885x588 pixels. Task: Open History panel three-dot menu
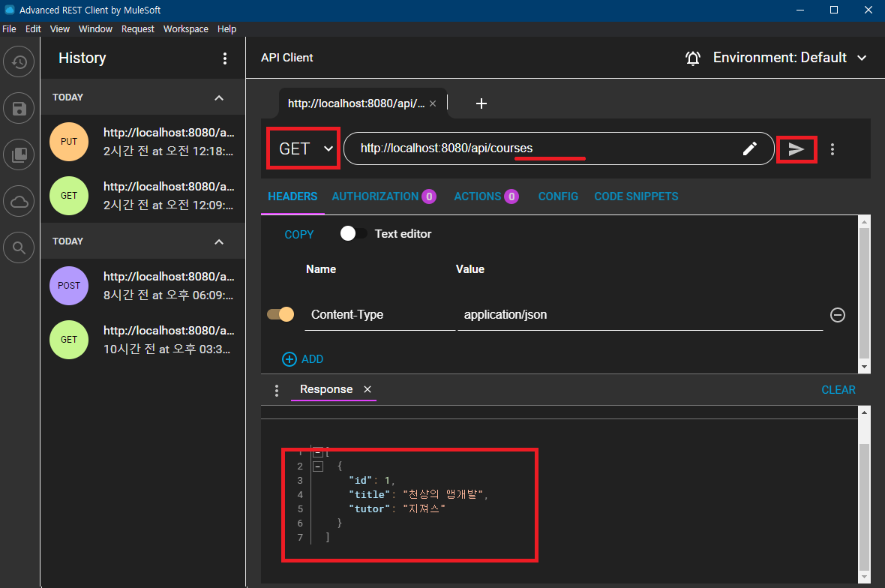(225, 58)
